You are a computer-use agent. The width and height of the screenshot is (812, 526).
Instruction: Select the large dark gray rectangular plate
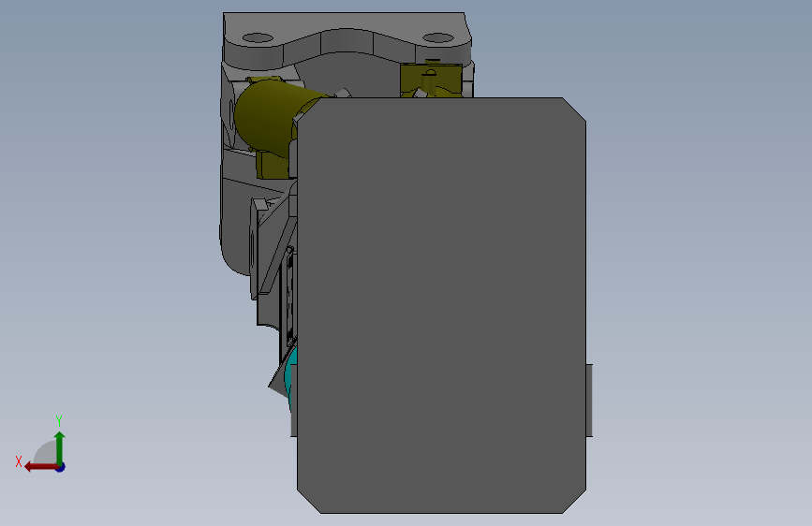[441, 305]
